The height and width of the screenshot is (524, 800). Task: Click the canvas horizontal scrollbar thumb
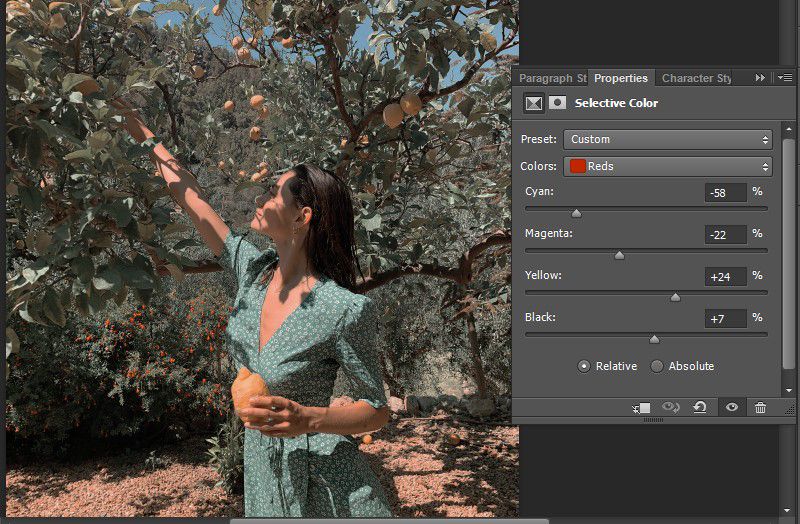389,521
